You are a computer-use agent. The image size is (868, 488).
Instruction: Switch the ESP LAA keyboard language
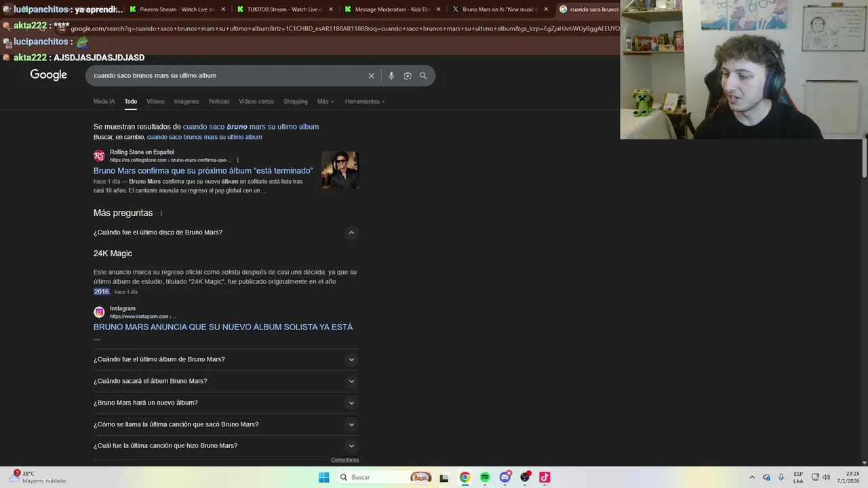798,477
